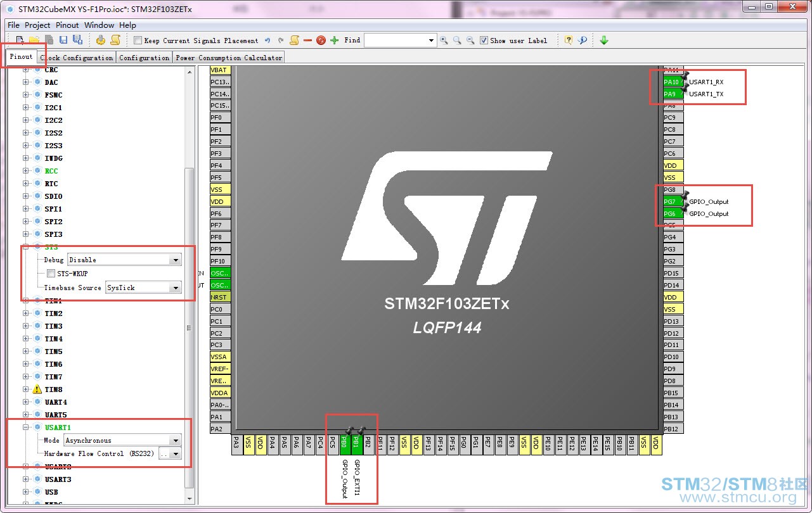Screen dimensions: 812x513
Task: Click the Save Project floppy icon
Action: [x=64, y=40]
